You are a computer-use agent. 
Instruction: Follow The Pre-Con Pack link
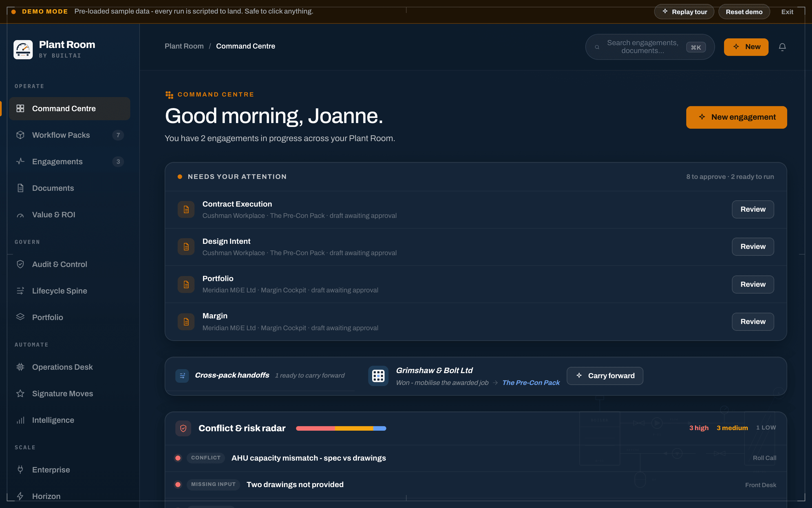click(531, 383)
